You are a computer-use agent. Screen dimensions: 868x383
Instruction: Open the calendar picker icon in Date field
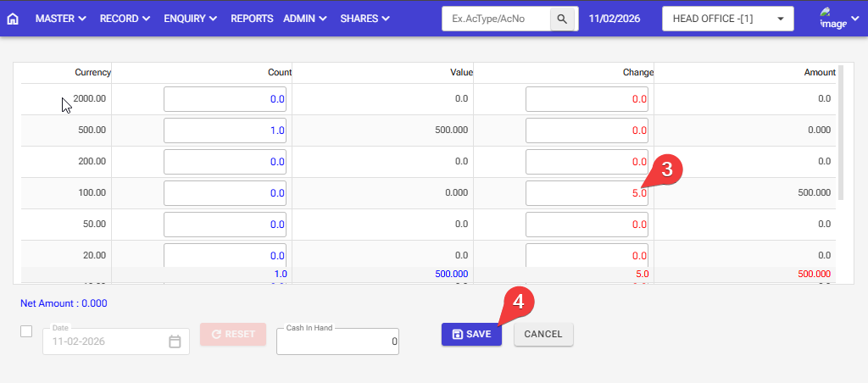click(175, 341)
